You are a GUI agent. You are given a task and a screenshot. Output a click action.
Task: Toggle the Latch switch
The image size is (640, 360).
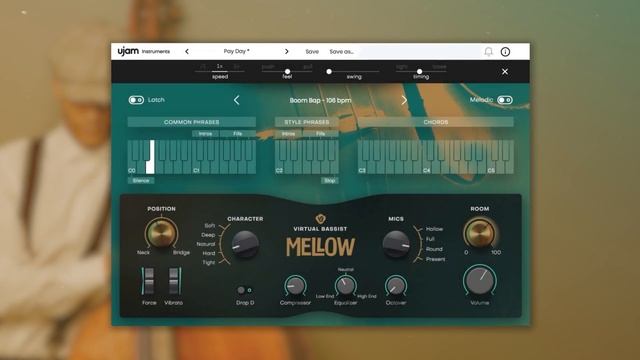[136, 100]
